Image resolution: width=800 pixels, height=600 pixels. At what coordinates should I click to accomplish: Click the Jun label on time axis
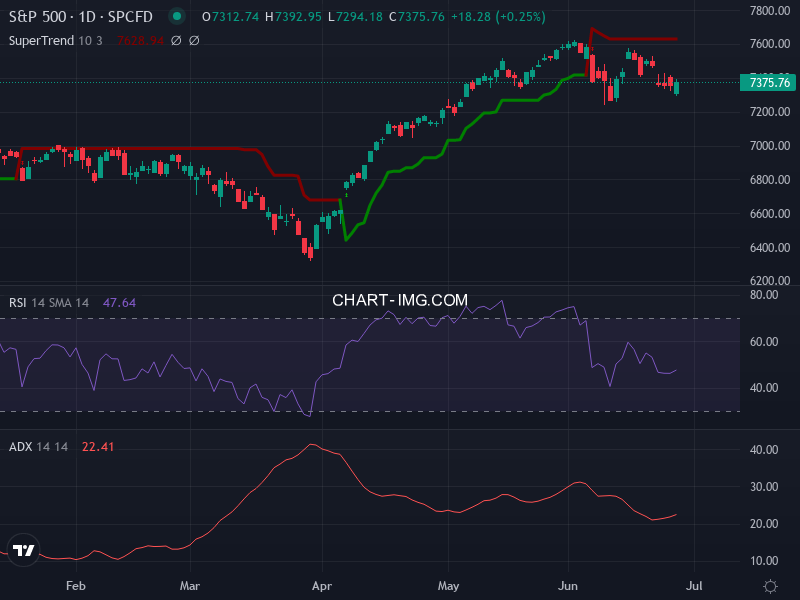click(x=568, y=586)
